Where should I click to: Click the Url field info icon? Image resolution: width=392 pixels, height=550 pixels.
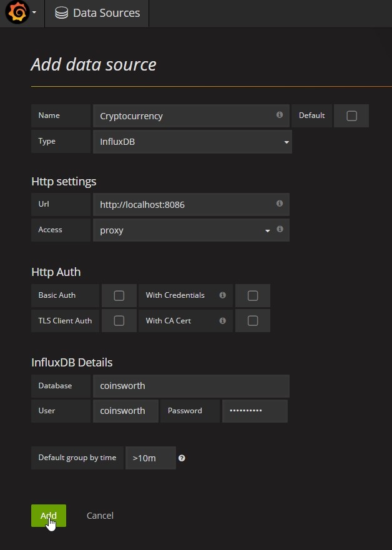point(280,204)
